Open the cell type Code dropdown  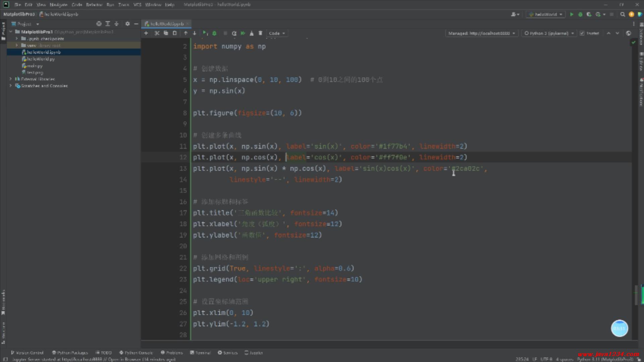[x=277, y=33]
